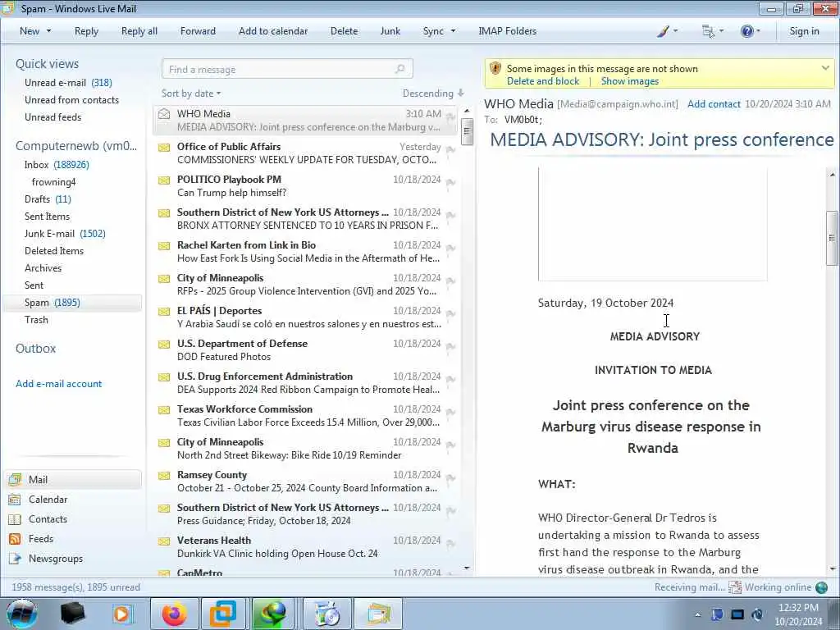Click the orange Feeds RSS icon
Viewport: 840px width, 630px height.
point(15,539)
